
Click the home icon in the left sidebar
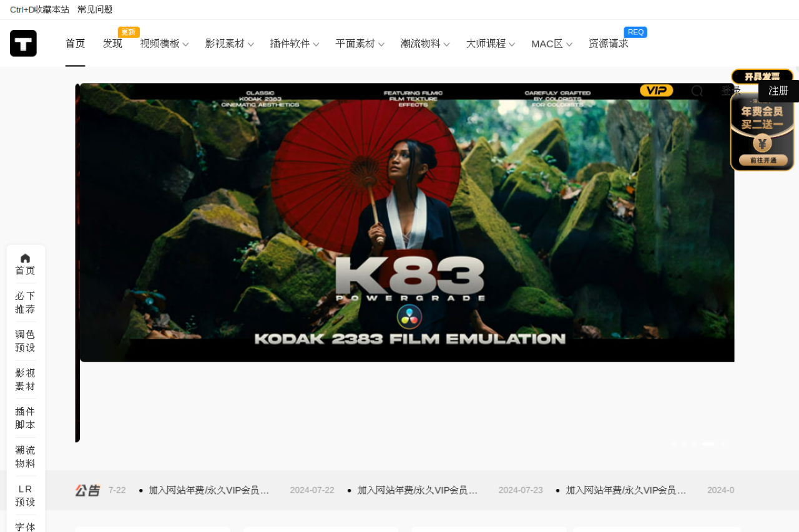[x=25, y=258]
